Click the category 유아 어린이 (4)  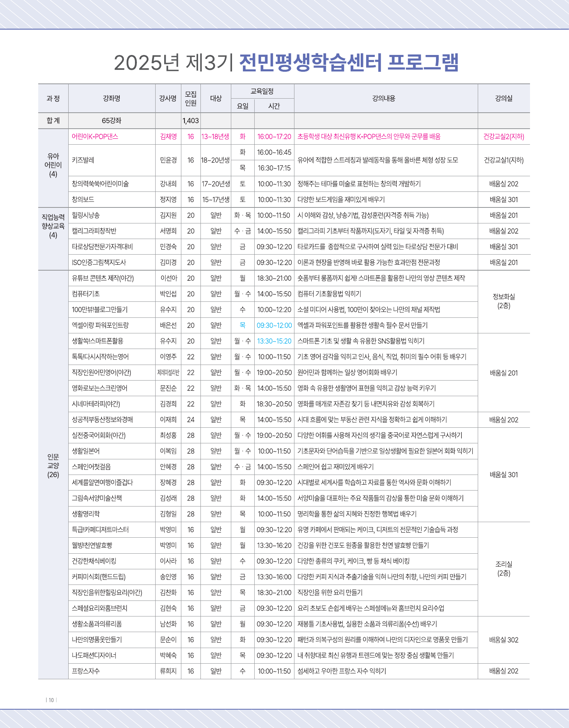pos(53,165)
